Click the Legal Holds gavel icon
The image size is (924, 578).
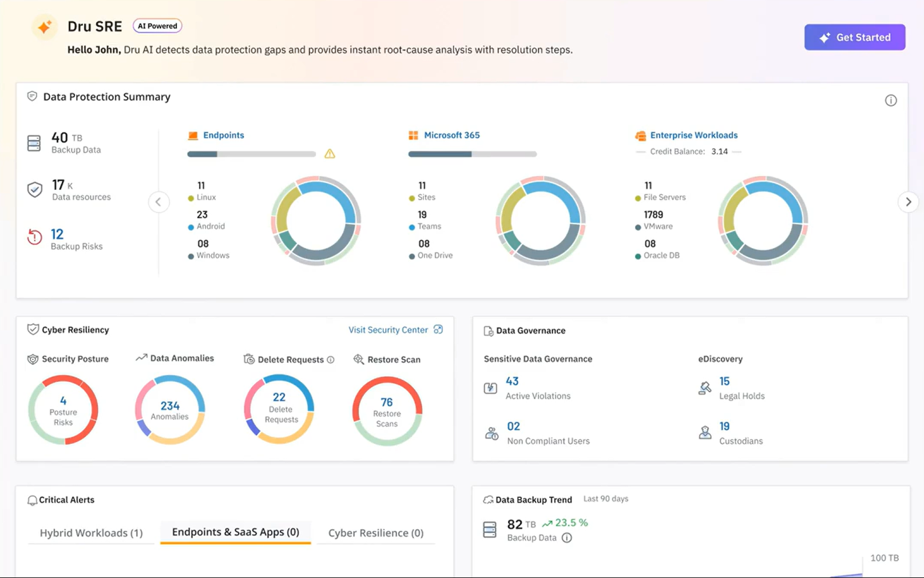pos(705,388)
